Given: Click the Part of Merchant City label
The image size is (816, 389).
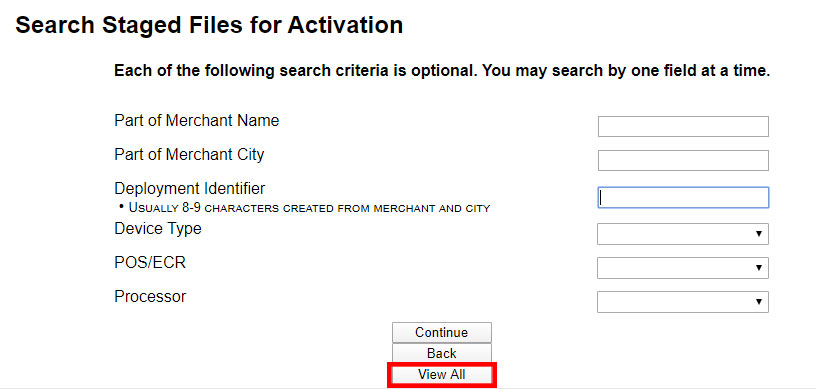Looking at the screenshot, I should 189,155.
